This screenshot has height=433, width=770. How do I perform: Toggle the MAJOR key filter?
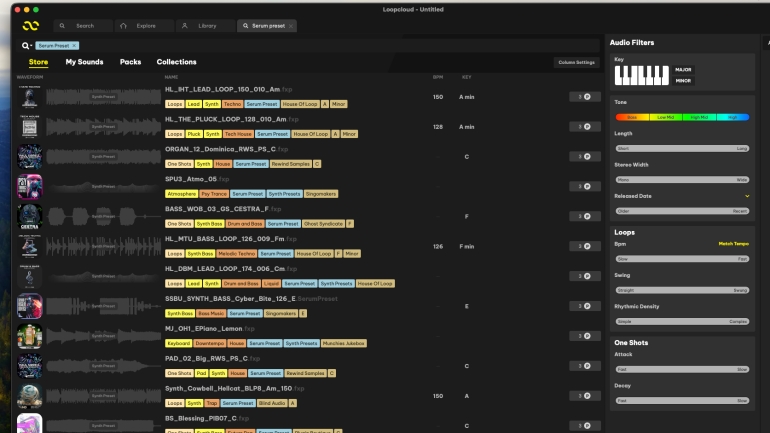point(683,70)
